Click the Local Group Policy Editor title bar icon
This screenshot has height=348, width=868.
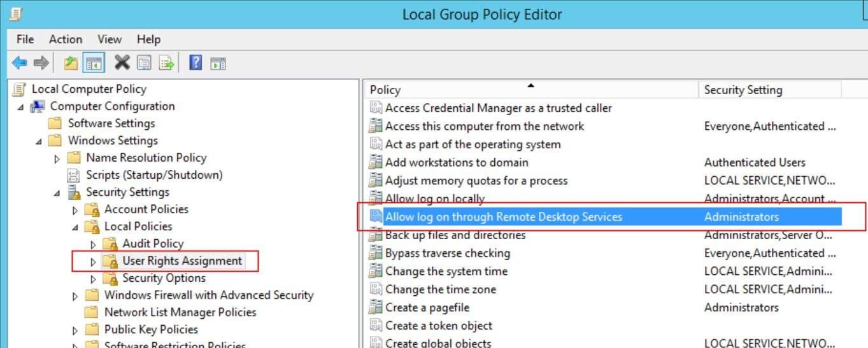pyautogui.click(x=15, y=14)
